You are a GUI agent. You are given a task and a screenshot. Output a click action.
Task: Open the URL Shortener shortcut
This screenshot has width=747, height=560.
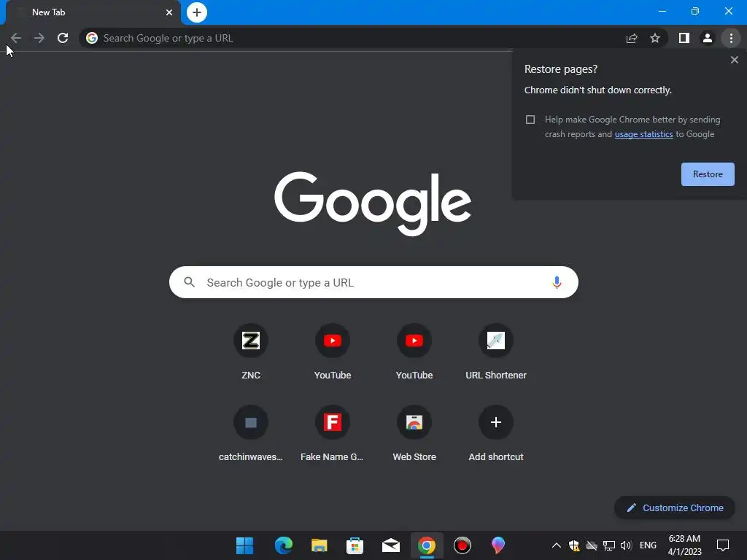coord(496,352)
